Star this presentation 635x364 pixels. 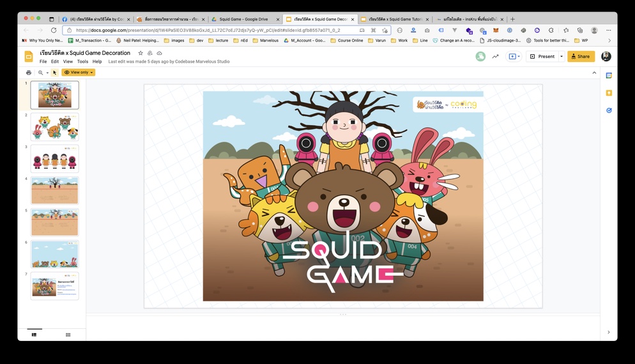[x=141, y=53]
